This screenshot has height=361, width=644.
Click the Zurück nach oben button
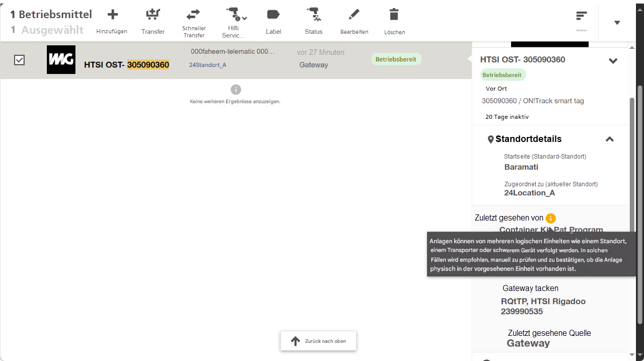[318, 341]
